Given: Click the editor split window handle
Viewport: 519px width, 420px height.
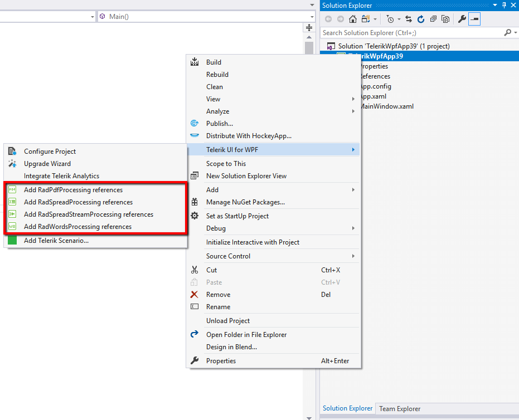Looking at the screenshot, I should point(309,28).
